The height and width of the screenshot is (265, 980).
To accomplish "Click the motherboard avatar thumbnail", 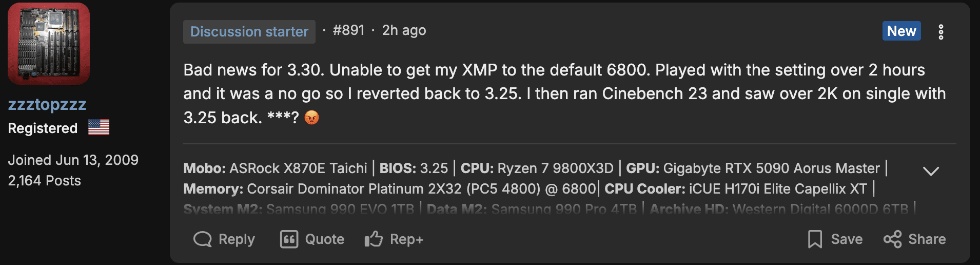I will [x=49, y=44].
